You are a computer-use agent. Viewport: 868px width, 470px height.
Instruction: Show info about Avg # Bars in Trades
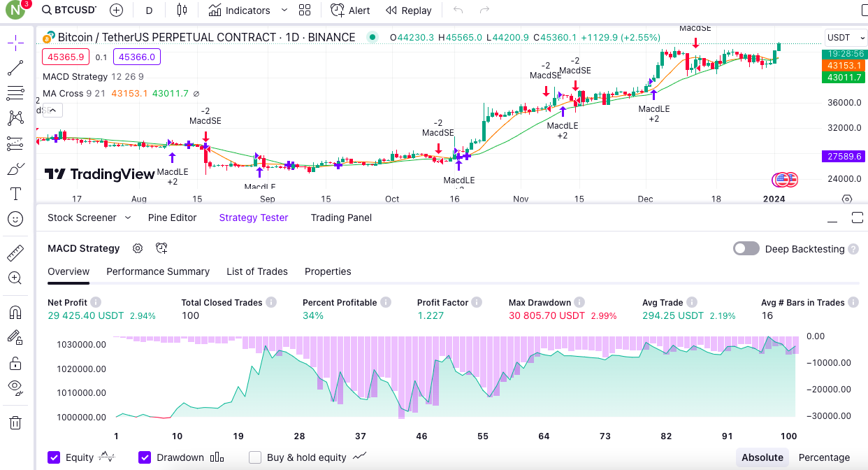[853, 302]
